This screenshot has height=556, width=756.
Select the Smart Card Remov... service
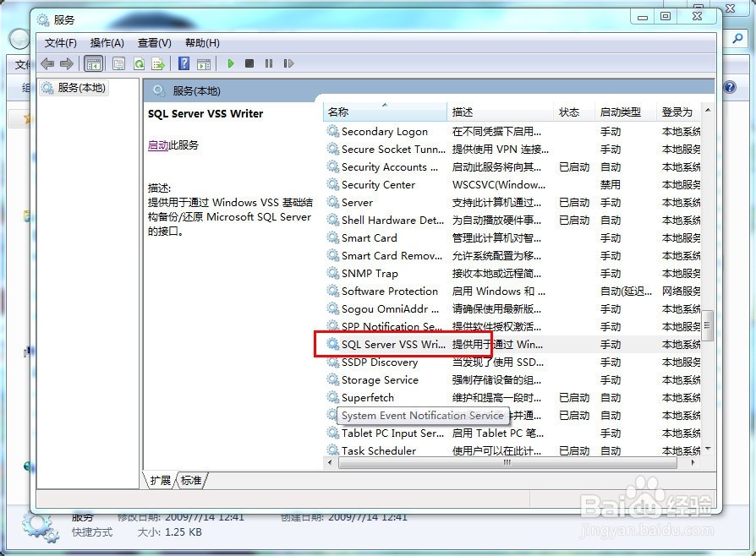pyautogui.click(x=512, y=256)
